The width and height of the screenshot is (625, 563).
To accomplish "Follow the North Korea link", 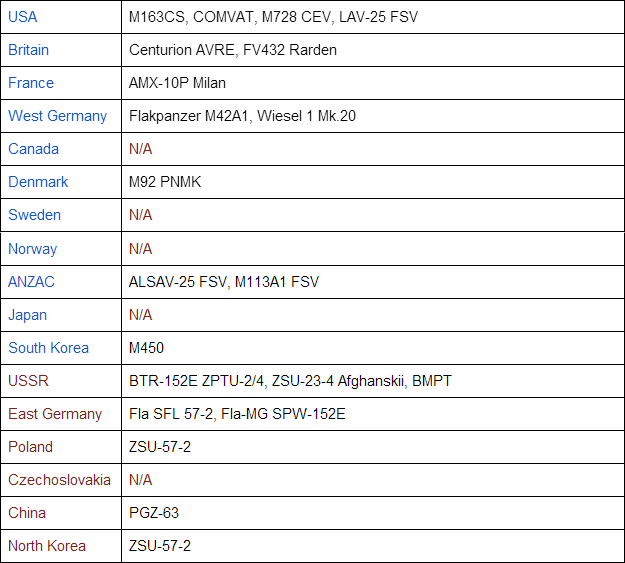I will tap(47, 546).
